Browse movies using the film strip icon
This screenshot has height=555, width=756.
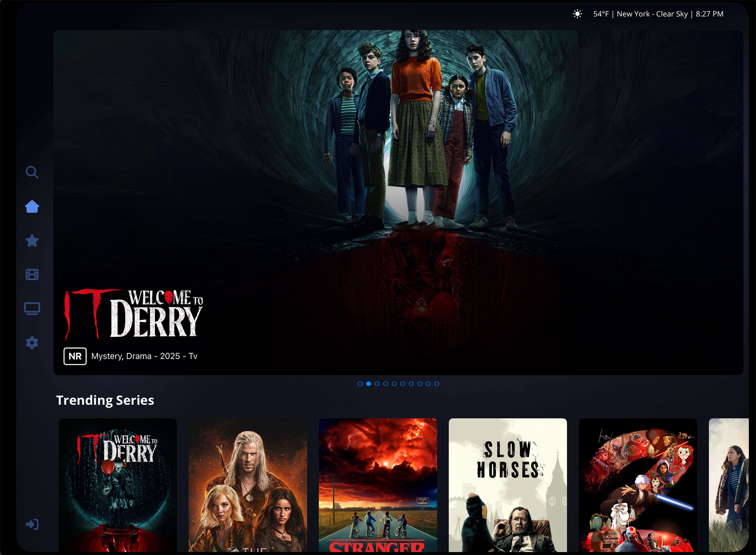[32, 275]
